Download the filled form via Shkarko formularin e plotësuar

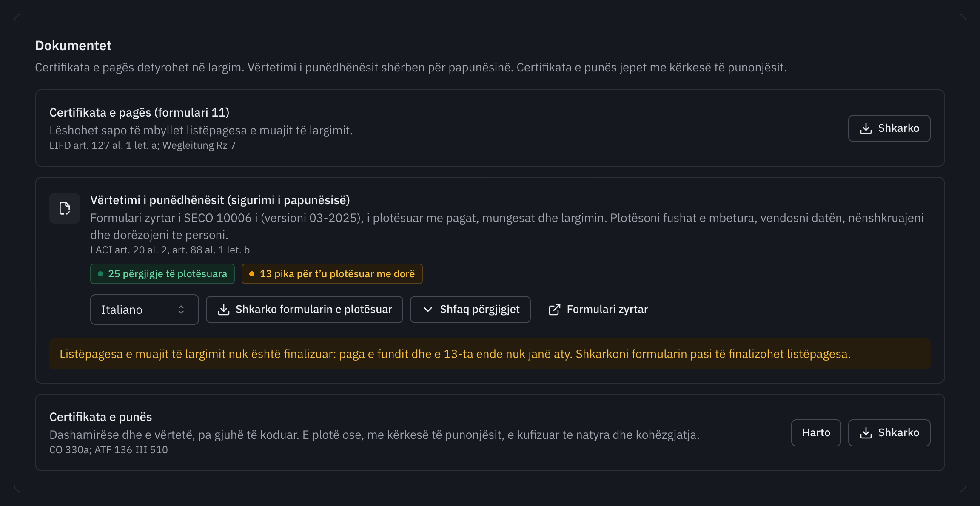tap(305, 310)
